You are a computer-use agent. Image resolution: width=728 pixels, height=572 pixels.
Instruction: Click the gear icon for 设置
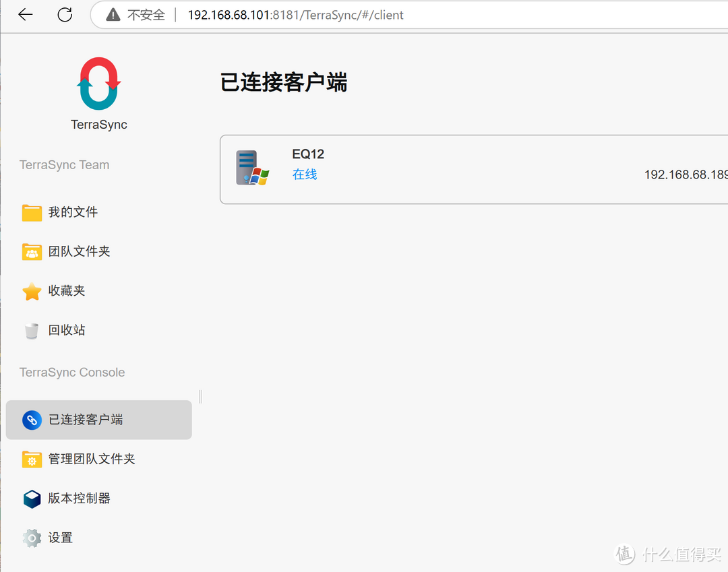pyautogui.click(x=32, y=538)
